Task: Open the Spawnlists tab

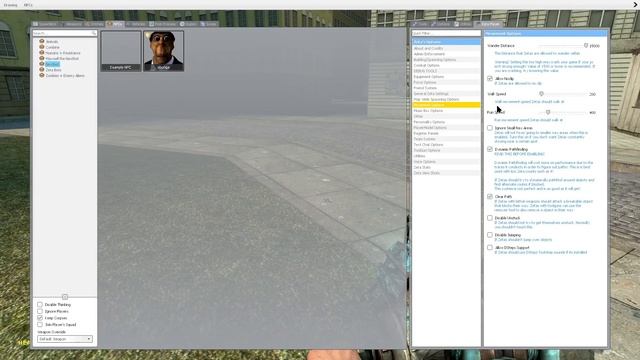Action: coord(45,24)
